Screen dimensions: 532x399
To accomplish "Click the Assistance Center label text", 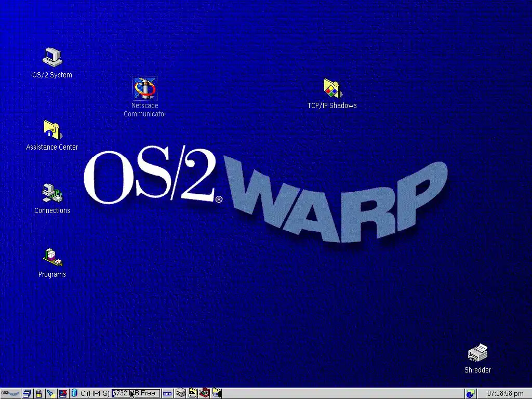I will 52,147.
